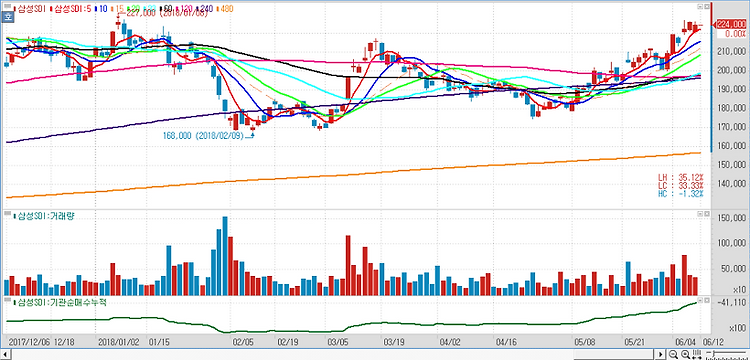The image size is (750, 360).
Task: Select the 60-day moving average legend
Action: (x=166, y=9)
